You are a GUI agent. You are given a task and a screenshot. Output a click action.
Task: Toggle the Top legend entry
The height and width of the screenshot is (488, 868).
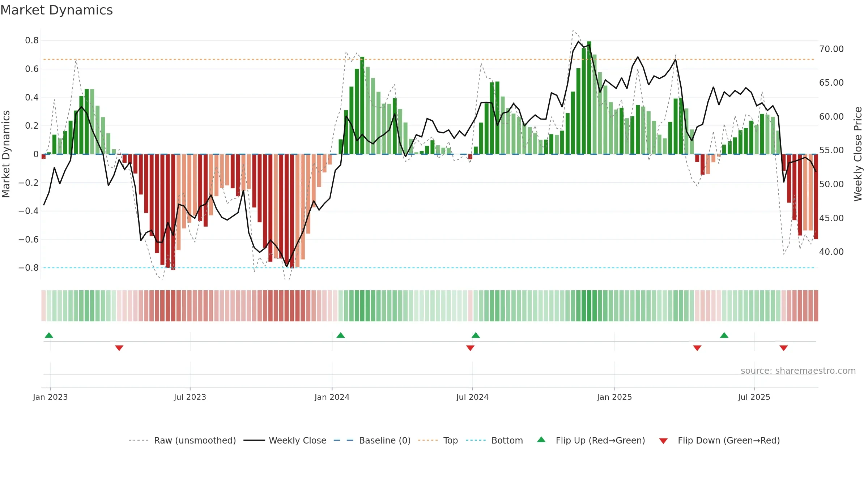438,440
